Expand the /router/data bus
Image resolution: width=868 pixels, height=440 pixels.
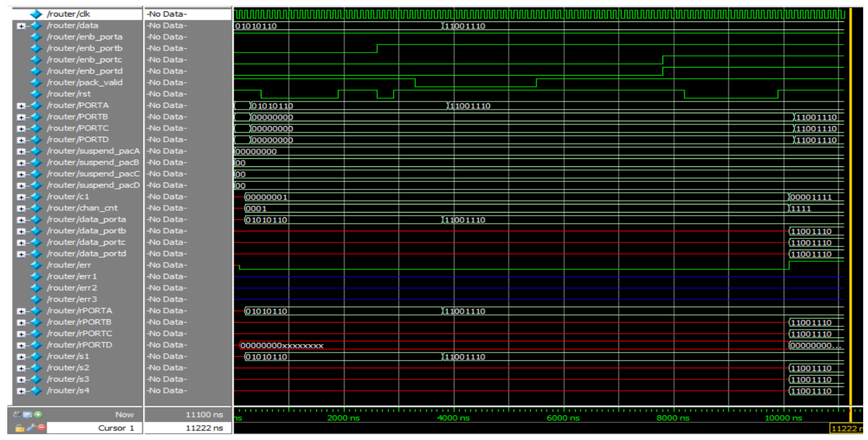tap(21, 26)
